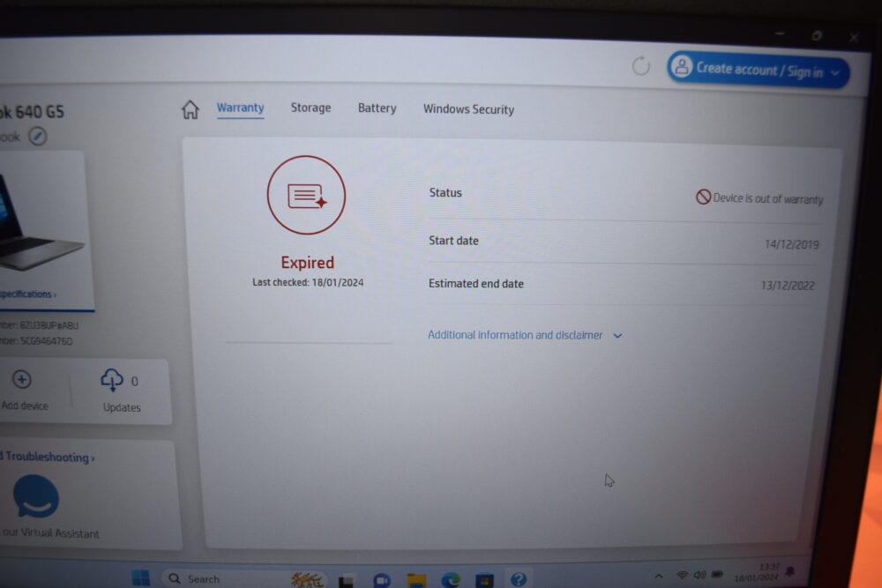Edit device nickname with pencil icon

coord(38,136)
